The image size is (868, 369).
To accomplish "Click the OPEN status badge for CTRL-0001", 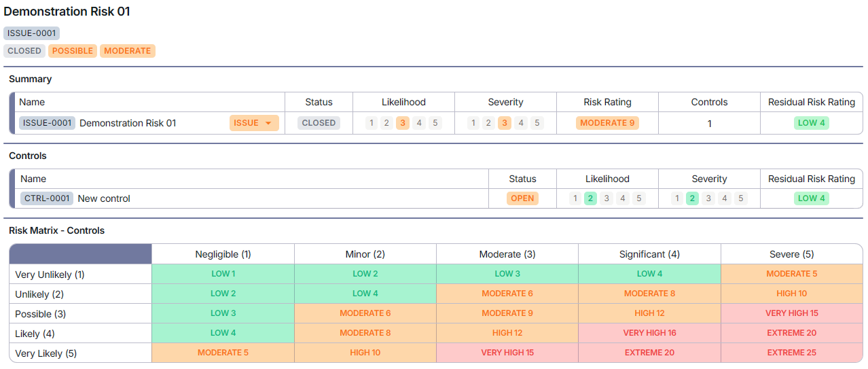I will [522, 198].
